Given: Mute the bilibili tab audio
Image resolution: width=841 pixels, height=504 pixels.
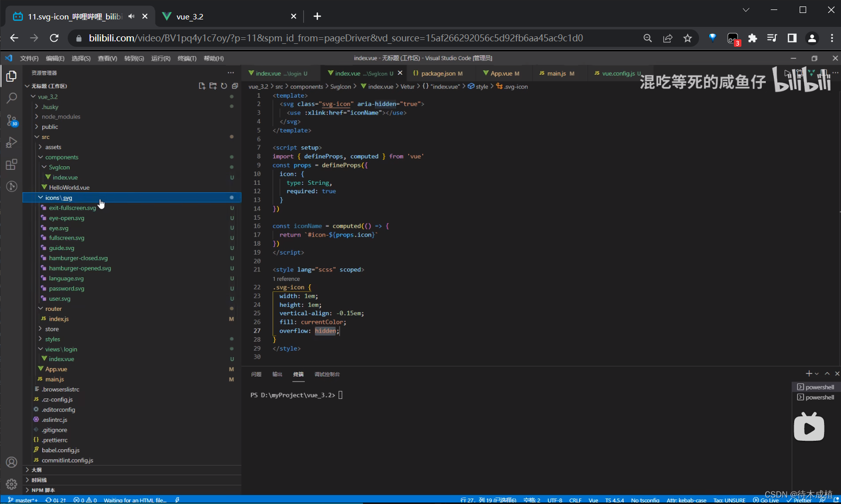Looking at the screenshot, I should [131, 16].
